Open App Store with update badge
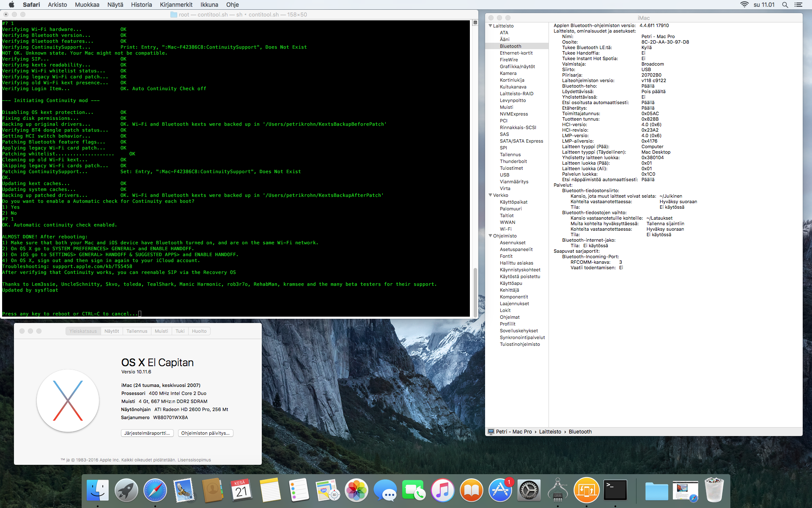812x508 pixels. 500,490
